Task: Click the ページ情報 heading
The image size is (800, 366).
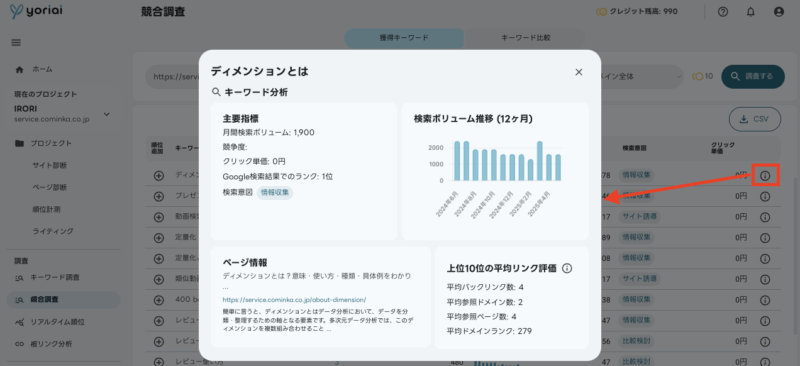Action: (x=245, y=262)
